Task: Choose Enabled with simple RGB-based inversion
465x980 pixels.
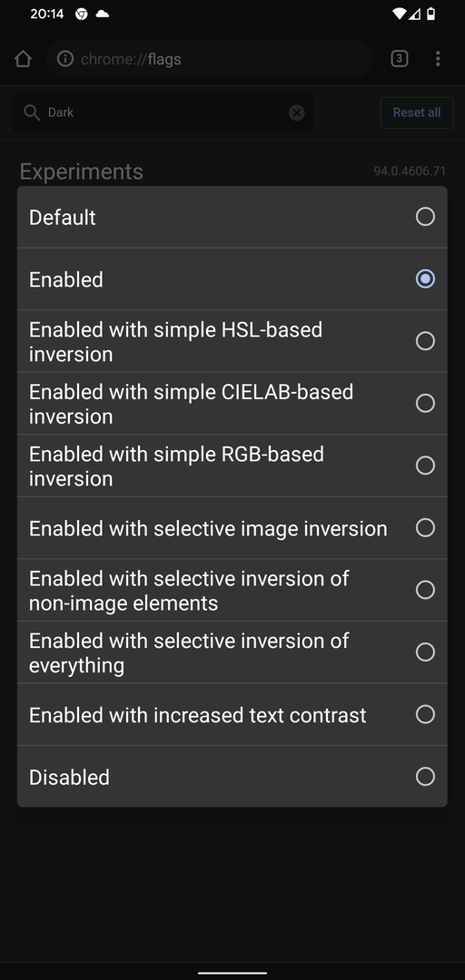Action: tap(232, 465)
